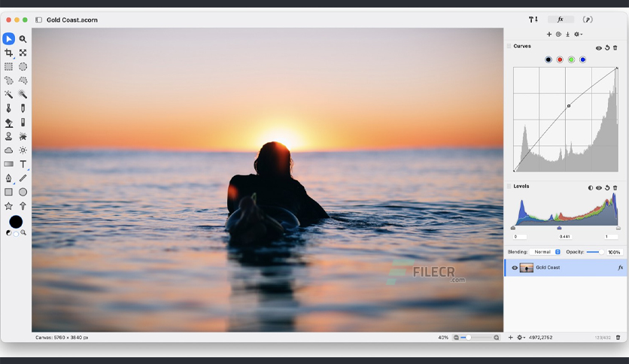This screenshot has height=364, width=629.
Task: Click the Gold Coast layer thumbnail
Action: tap(527, 268)
